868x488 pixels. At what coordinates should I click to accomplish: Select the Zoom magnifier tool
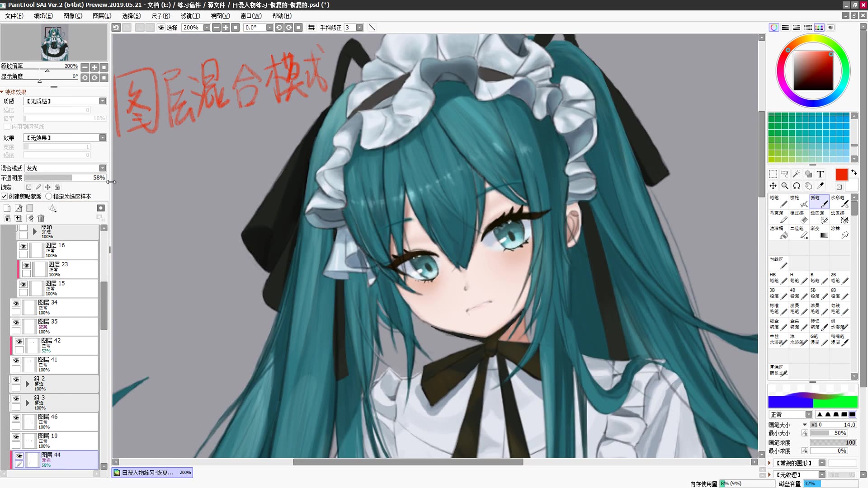(x=785, y=186)
